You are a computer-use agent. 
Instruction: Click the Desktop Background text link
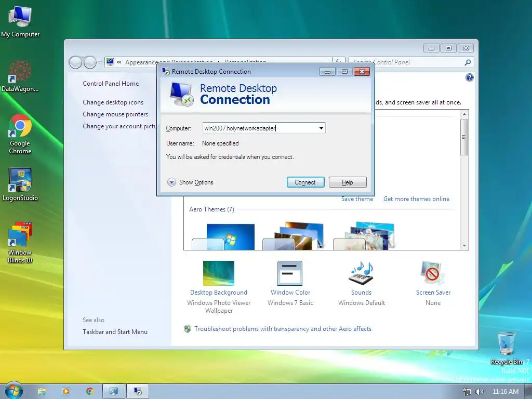point(219,292)
